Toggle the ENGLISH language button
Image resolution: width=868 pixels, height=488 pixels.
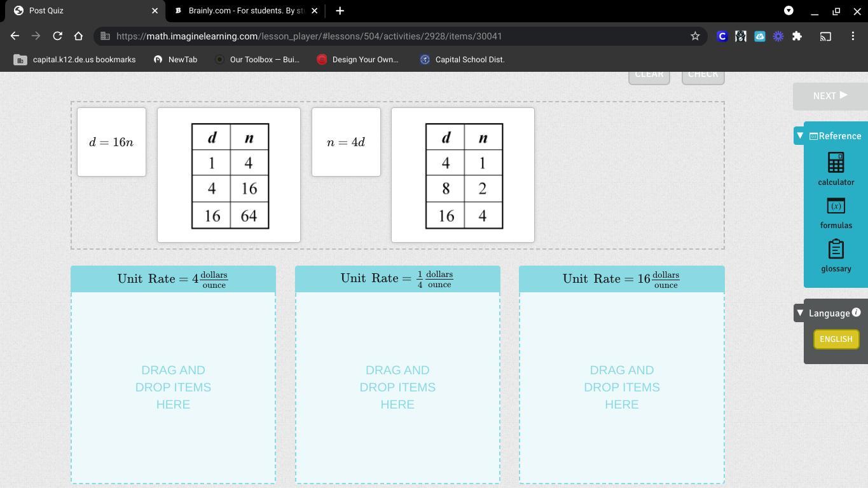[x=836, y=339]
